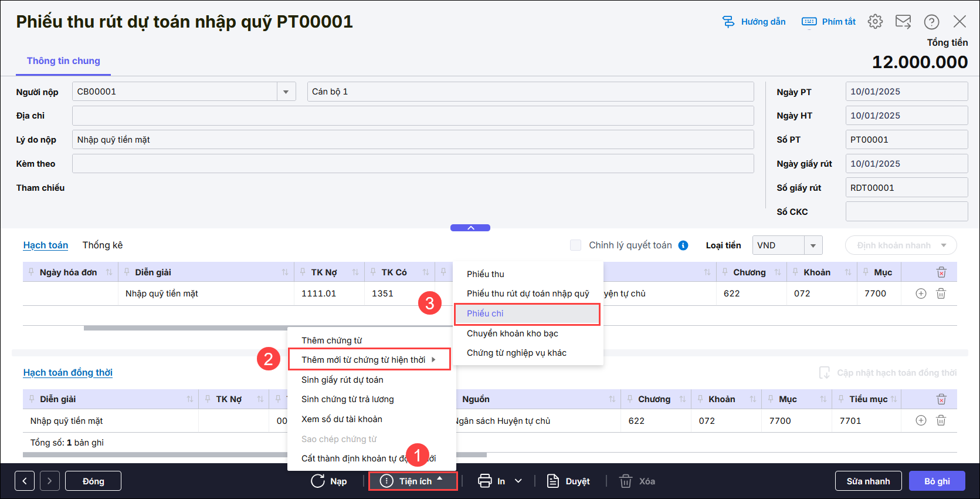Open the Loại tiền VND dropdown
Image resolution: width=980 pixels, height=499 pixels.
click(x=813, y=245)
